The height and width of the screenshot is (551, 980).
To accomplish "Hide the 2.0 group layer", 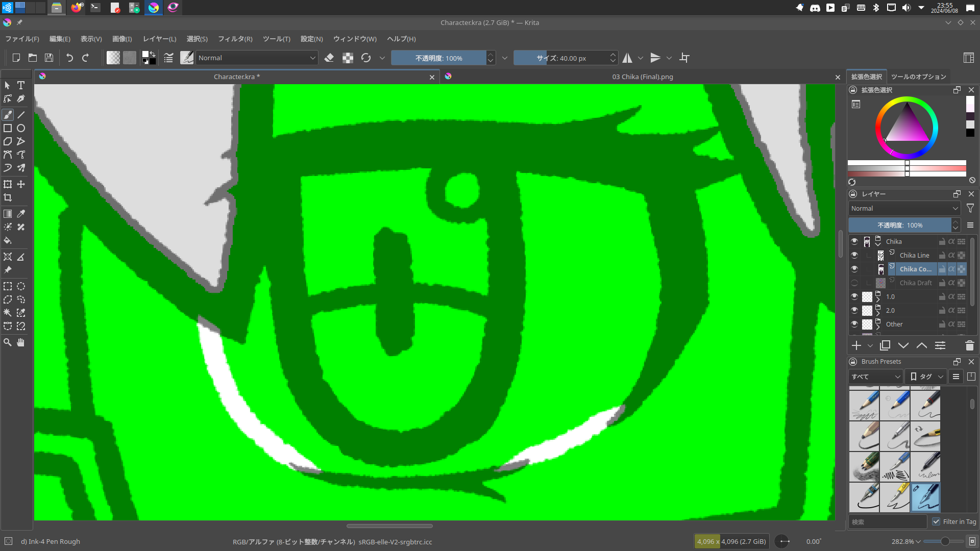I will click(x=854, y=310).
